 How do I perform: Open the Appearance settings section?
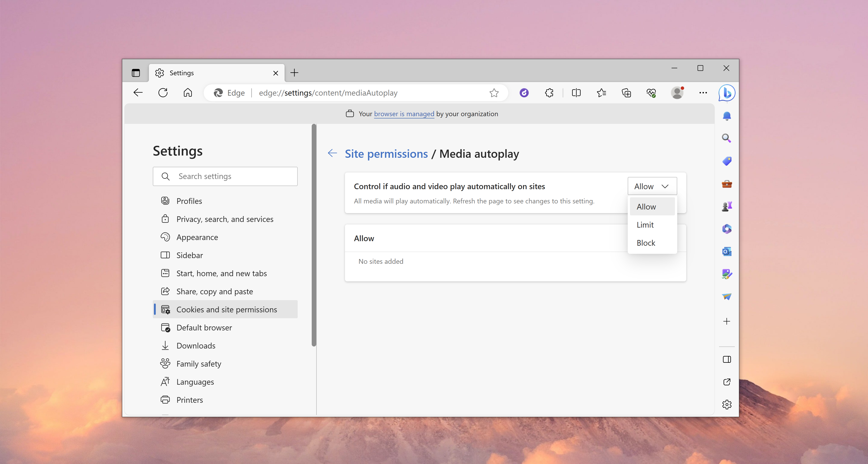pos(197,237)
